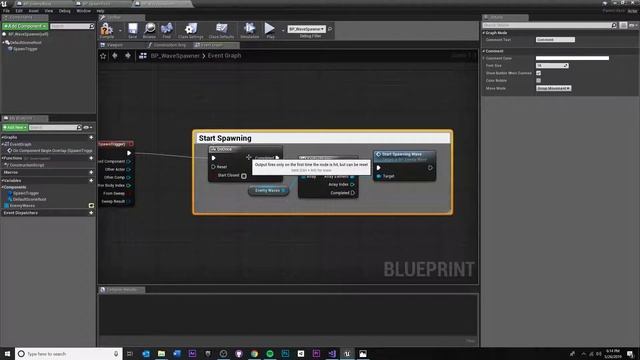Click the green Add Component button

(25, 26)
